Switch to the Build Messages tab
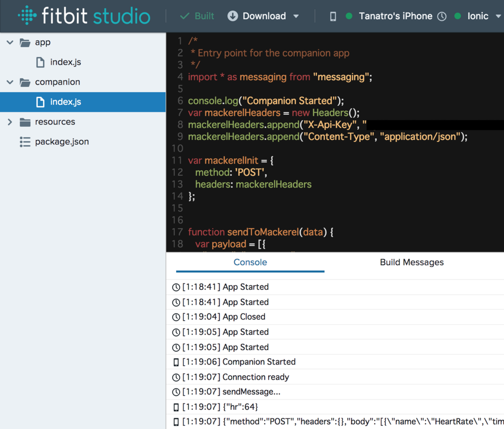This screenshot has width=504, height=429. (411, 262)
